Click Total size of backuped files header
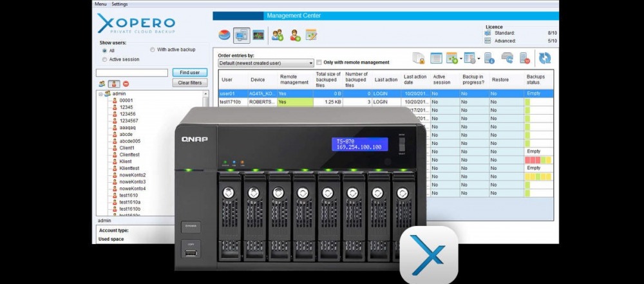The width and height of the screenshot is (644, 284). point(328,80)
